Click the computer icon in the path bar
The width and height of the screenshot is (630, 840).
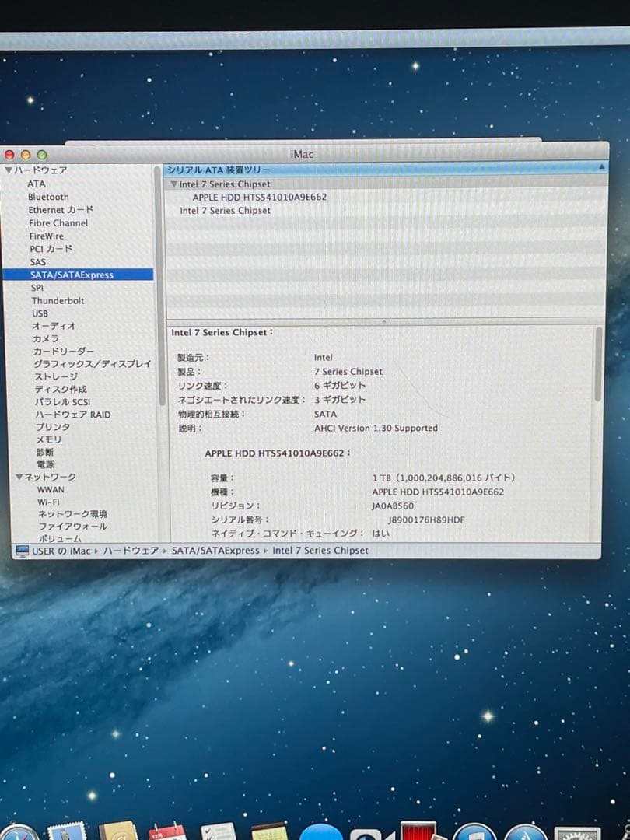pyautogui.click(x=22, y=550)
